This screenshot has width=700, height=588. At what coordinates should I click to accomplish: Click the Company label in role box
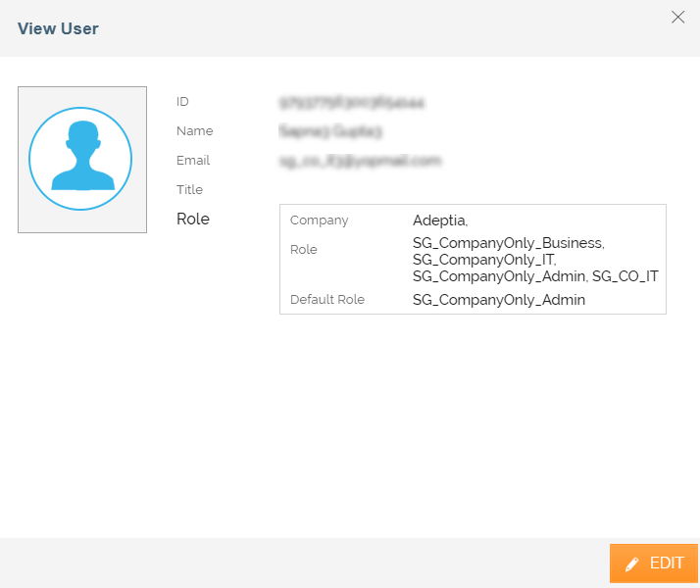click(x=319, y=220)
